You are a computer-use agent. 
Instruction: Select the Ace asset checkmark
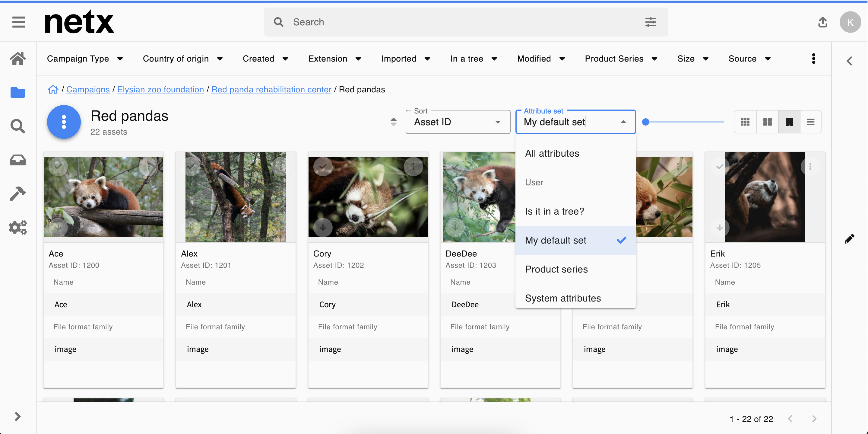click(x=58, y=166)
